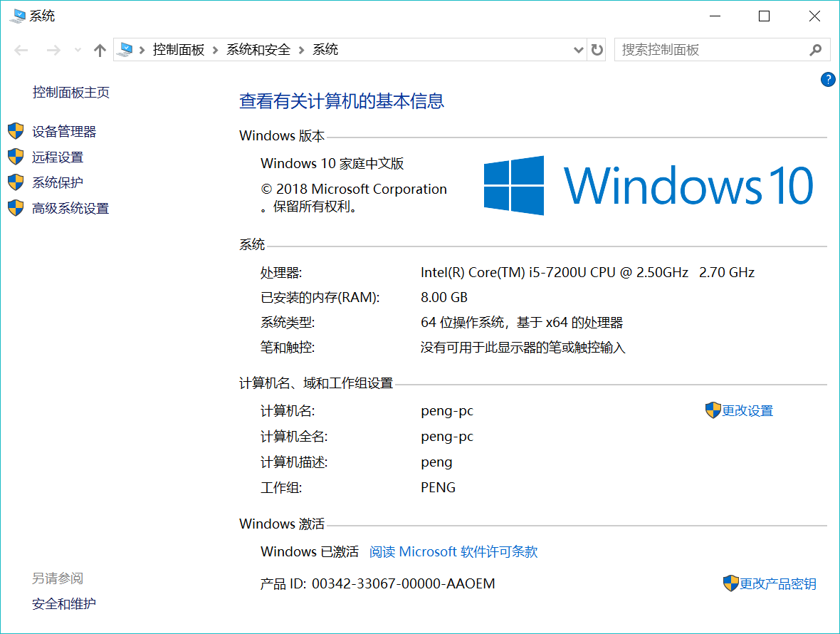This screenshot has width=840, height=634.
Task: Open 远程设置 link
Action: pyautogui.click(x=58, y=157)
